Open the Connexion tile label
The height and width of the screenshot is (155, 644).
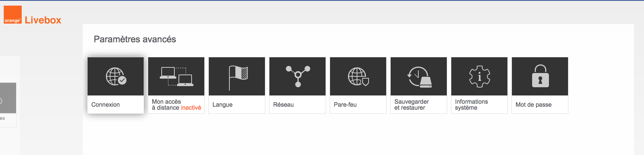coord(106,105)
